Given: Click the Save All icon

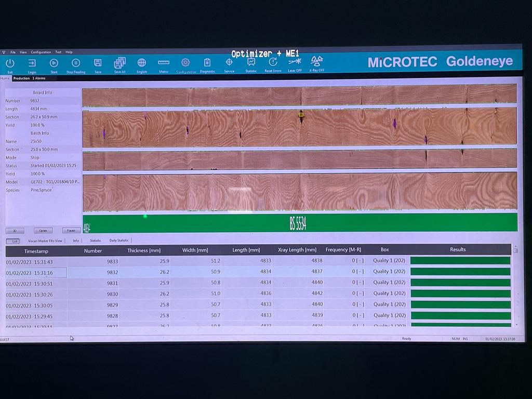Looking at the screenshot, I should coord(120,63).
